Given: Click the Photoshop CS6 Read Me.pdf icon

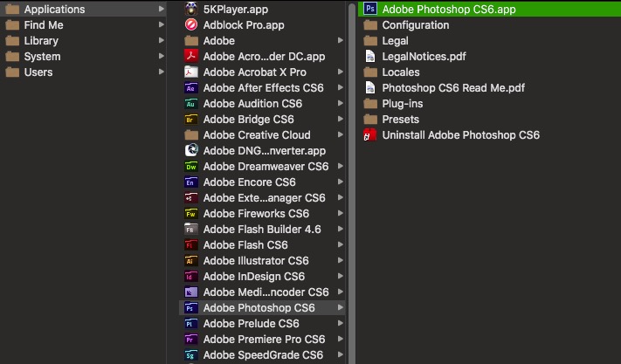Looking at the screenshot, I should point(370,87).
